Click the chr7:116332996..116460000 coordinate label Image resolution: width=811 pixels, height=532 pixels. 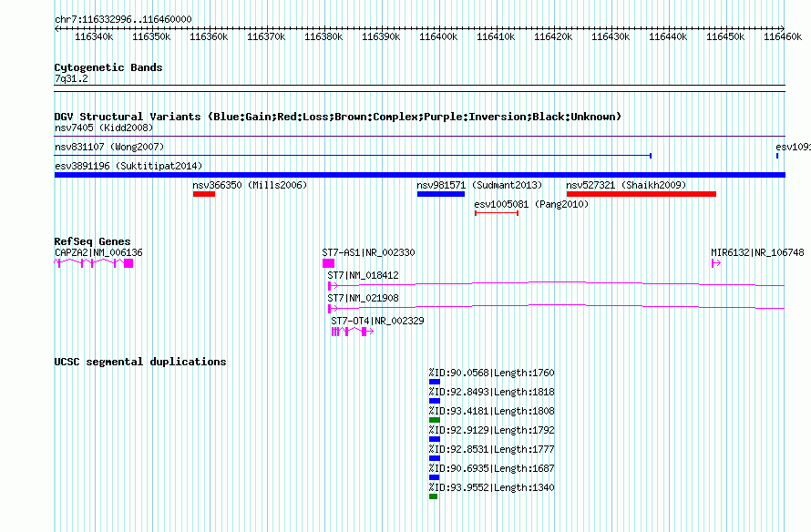[123, 20]
